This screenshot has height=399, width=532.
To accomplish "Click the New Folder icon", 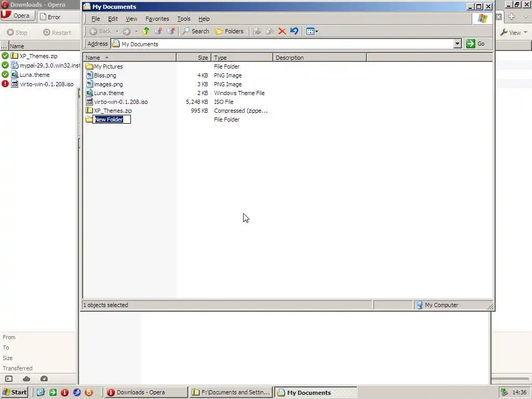I will 89,119.
